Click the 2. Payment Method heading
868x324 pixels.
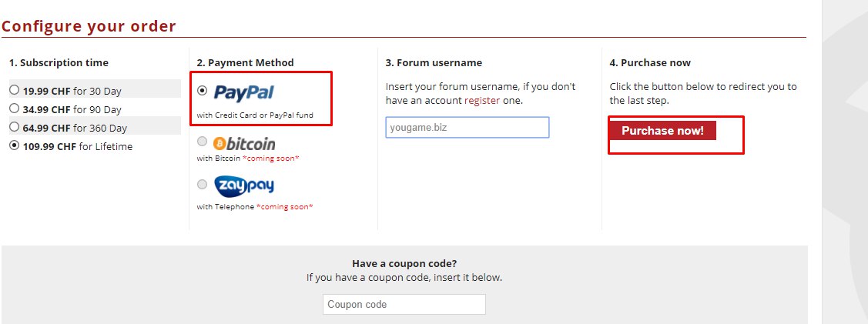pyautogui.click(x=245, y=62)
